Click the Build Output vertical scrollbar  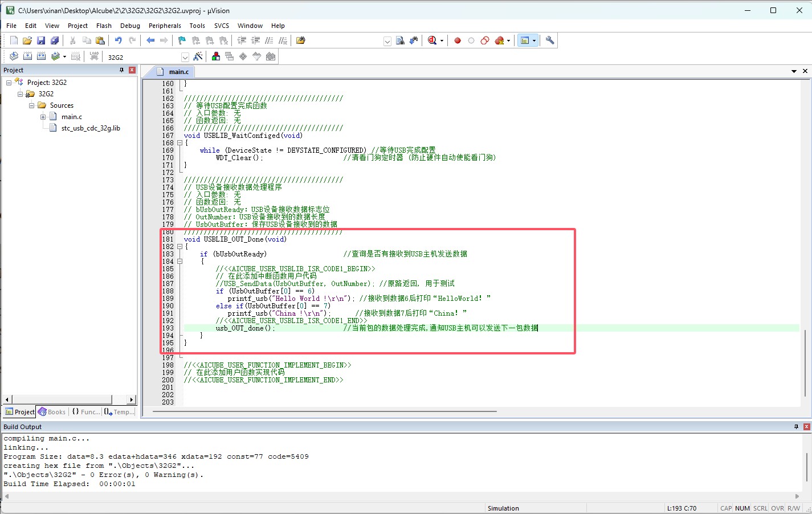click(x=807, y=466)
